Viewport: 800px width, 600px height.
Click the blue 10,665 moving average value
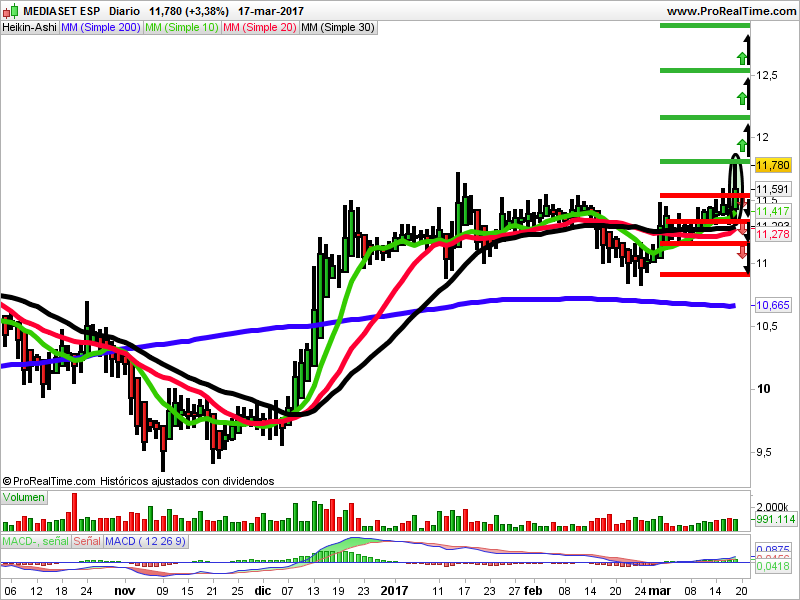pyautogui.click(x=773, y=305)
